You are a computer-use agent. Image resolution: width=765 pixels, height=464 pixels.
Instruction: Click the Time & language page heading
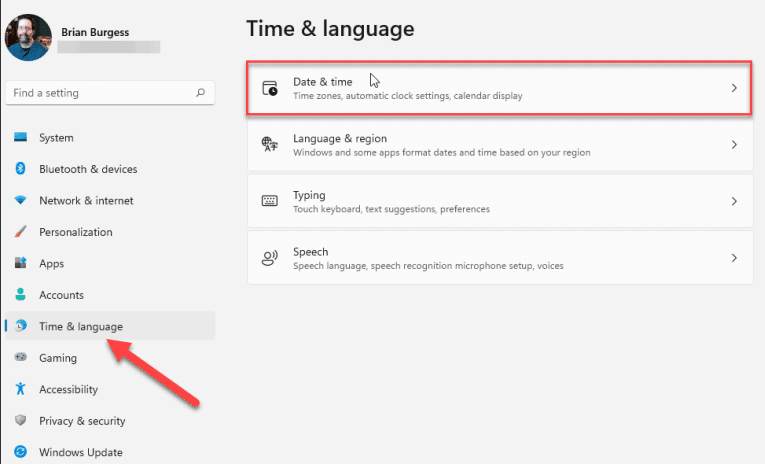coord(330,28)
